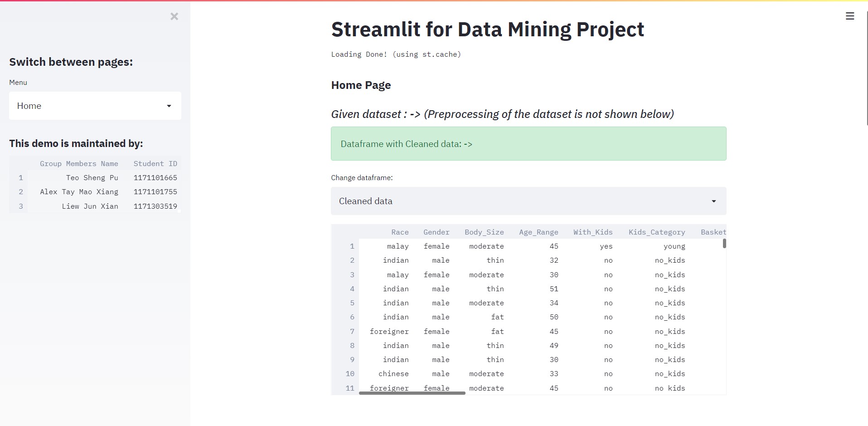Click the Switch between pages heading
This screenshot has height=426, width=868.
click(x=71, y=62)
